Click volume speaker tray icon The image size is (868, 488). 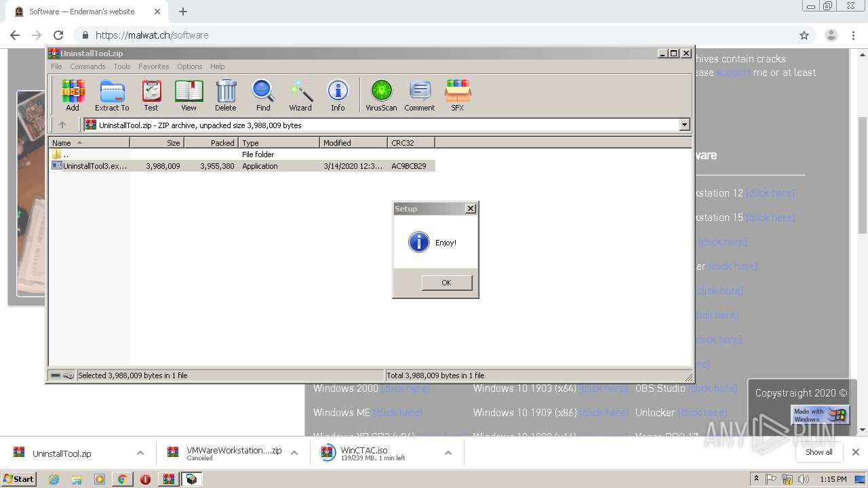pos(804,479)
